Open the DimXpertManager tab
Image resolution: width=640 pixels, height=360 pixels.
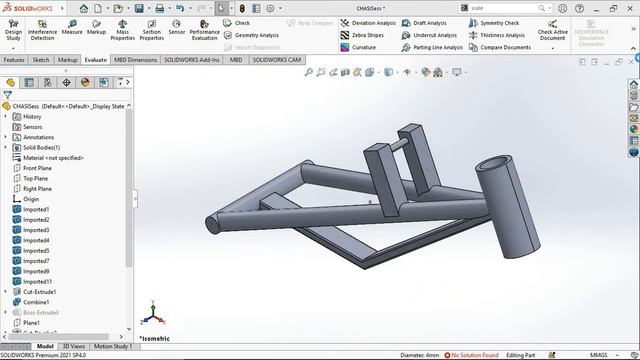point(67,82)
